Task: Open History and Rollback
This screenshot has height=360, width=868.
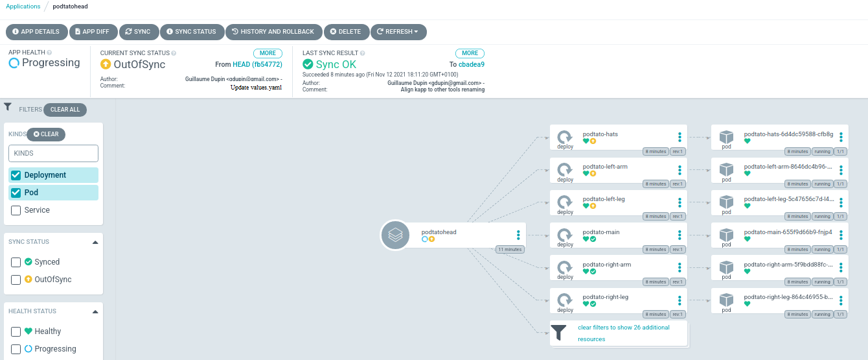Action: point(273,32)
